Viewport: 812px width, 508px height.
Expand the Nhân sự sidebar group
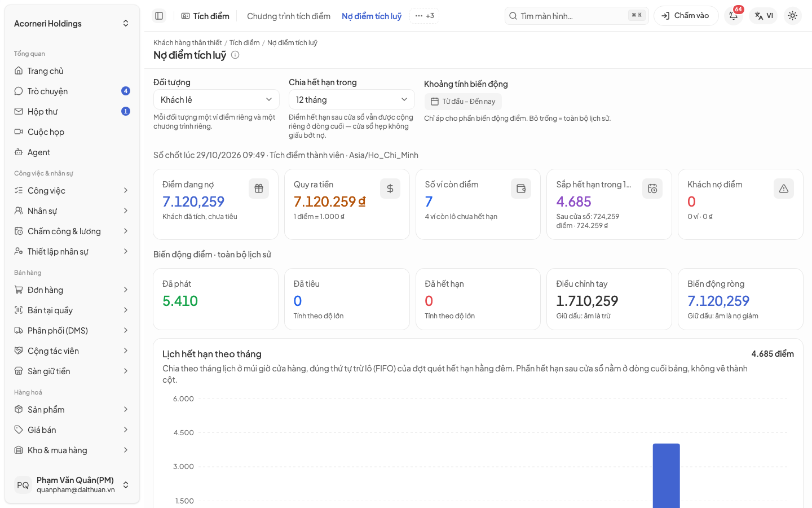72,211
